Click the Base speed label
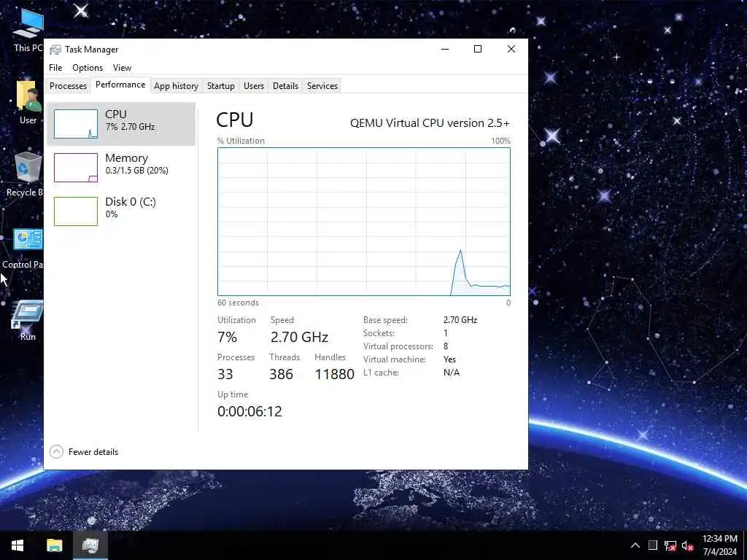Image resolution: width=747 pixels, height=560 pixels. pyautogui.click(x=385, y=320)
